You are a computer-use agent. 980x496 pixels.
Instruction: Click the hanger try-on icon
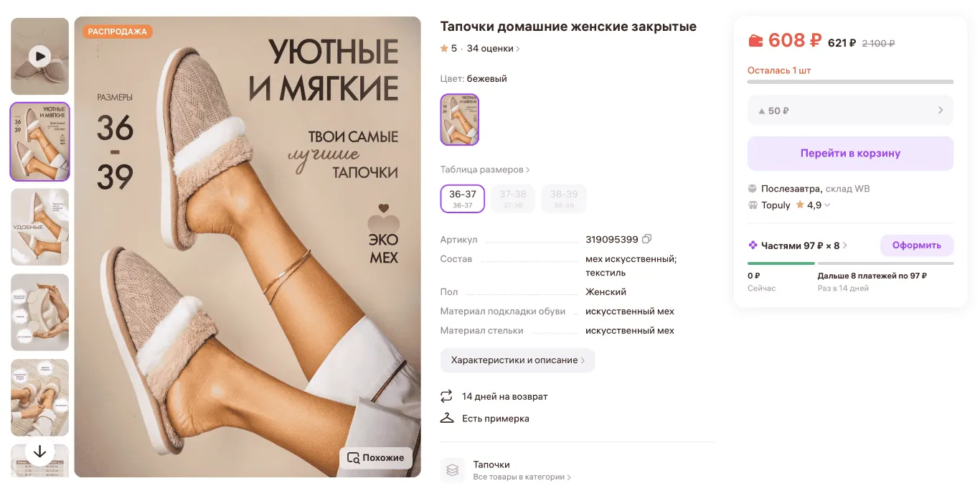[x=446, y=418]
